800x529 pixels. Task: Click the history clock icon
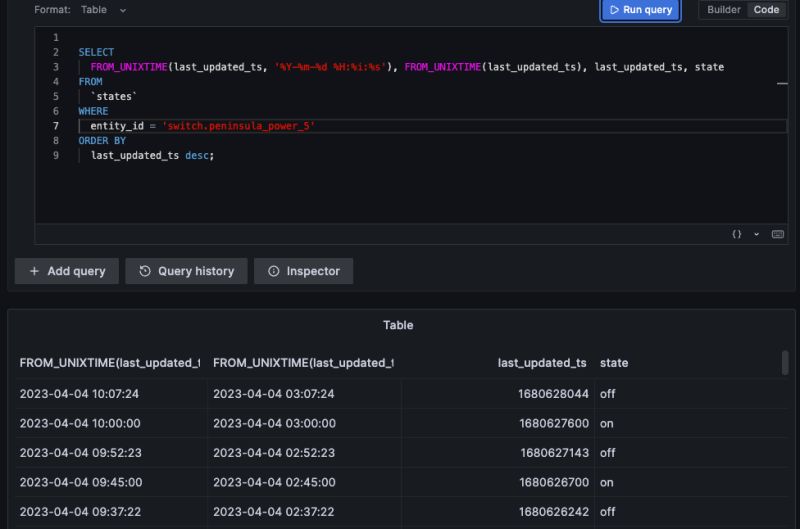145,271
